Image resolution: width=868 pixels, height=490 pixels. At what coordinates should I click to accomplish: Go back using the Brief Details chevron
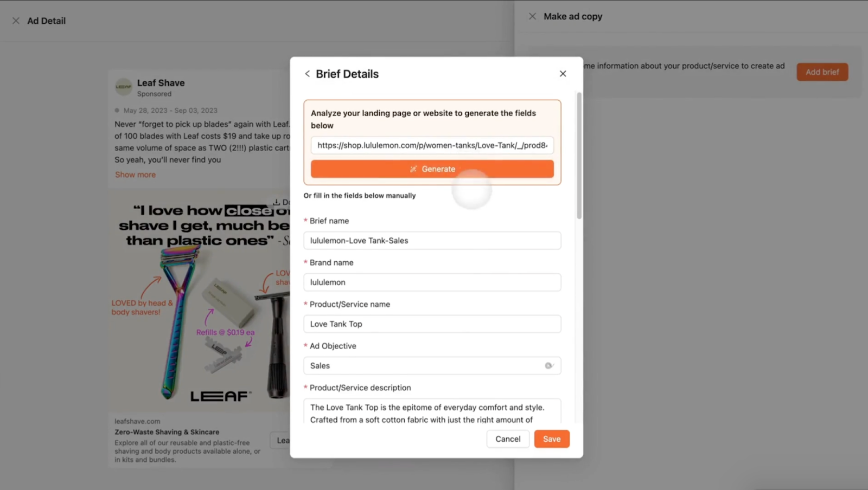click(x=308, y=74)
